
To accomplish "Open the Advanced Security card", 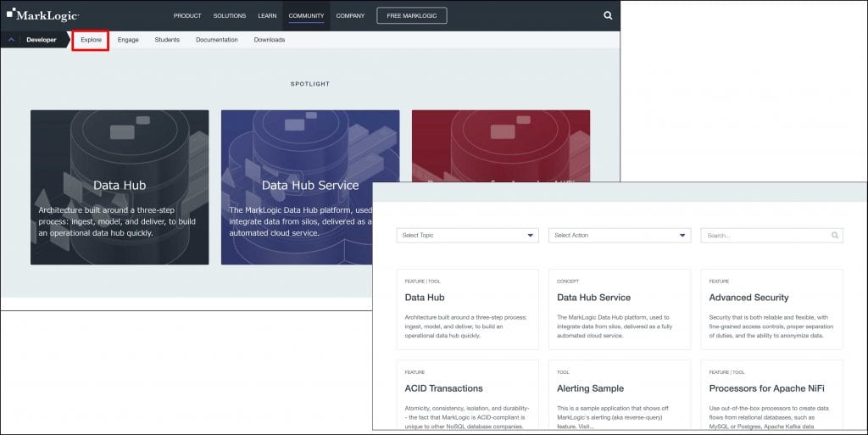I will click(x=771, y=309).
